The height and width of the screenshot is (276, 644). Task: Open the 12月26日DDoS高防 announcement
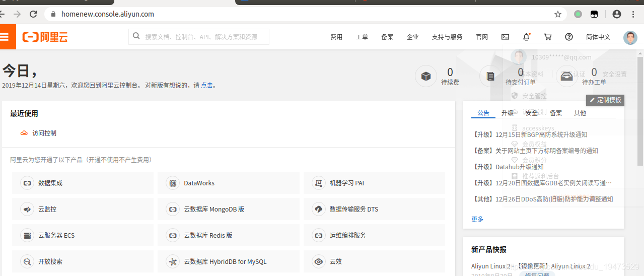click(x=542, y=199)
